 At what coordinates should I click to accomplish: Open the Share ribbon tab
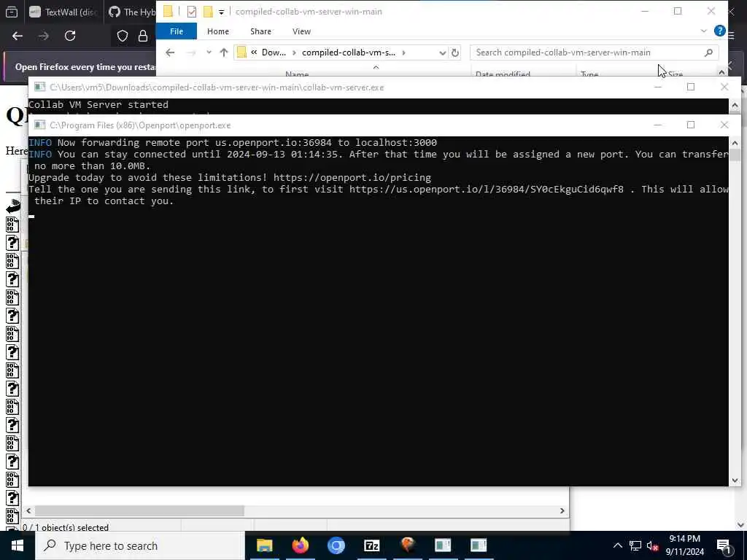coord(260,31)
